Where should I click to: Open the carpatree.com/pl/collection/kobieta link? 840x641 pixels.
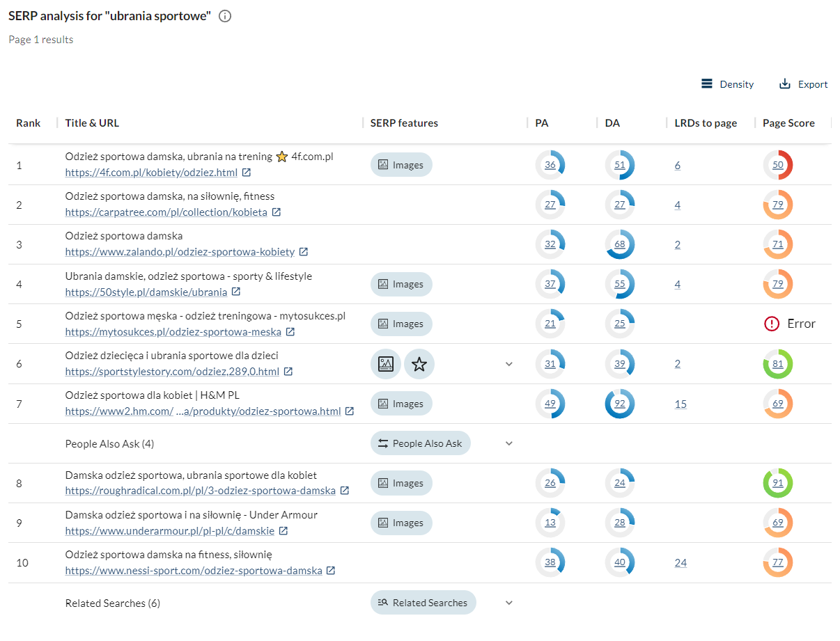tap(166, 212)
